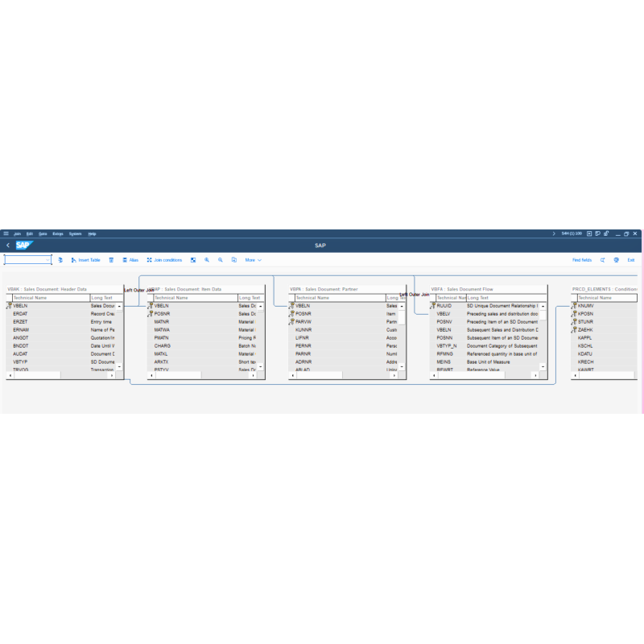
Task: Open the Extras menu
Action: pyautogui.click(x=58, y=233)
